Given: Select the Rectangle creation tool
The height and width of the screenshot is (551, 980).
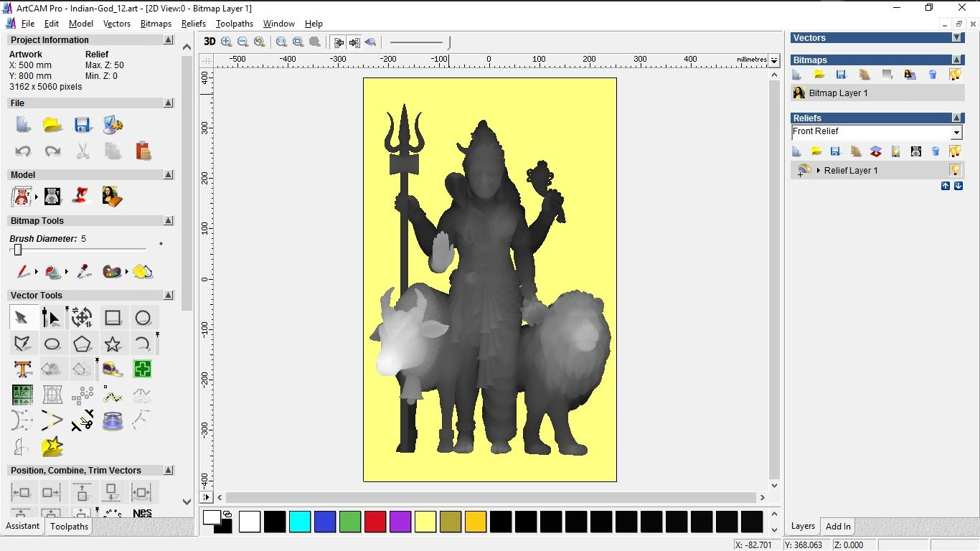Looking at the screenshot, I should click(x=112, y=317).
